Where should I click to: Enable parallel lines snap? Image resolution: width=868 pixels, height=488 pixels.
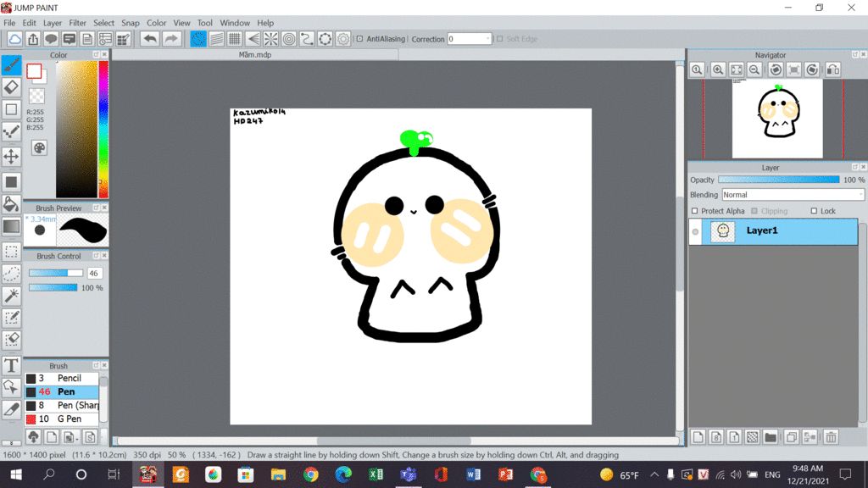tap(216, 39)
